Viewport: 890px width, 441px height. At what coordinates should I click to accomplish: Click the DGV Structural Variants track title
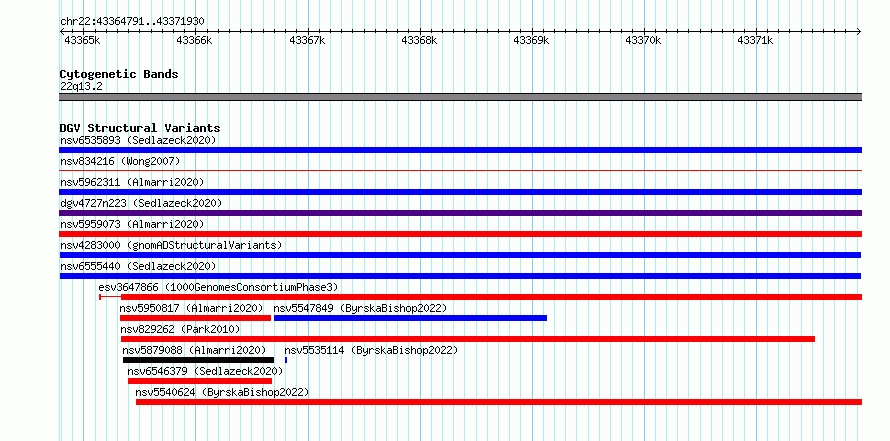point(140,128)
